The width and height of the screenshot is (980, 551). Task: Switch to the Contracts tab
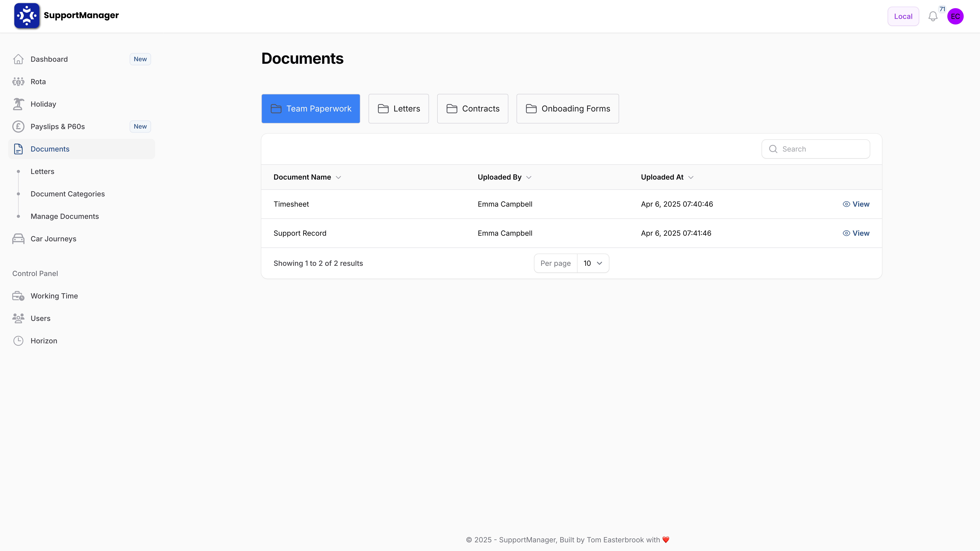(x=473, y=109)
